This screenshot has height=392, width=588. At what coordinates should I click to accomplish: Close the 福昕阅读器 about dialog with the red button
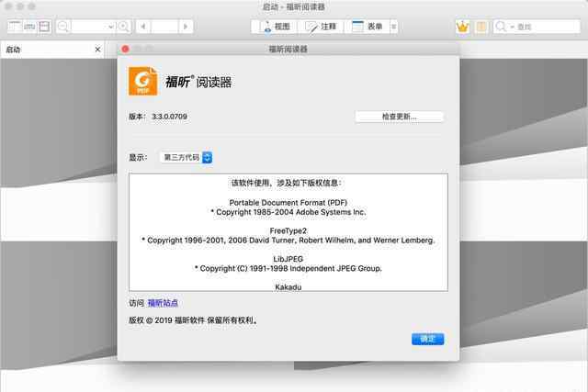[x=125, y=49]
